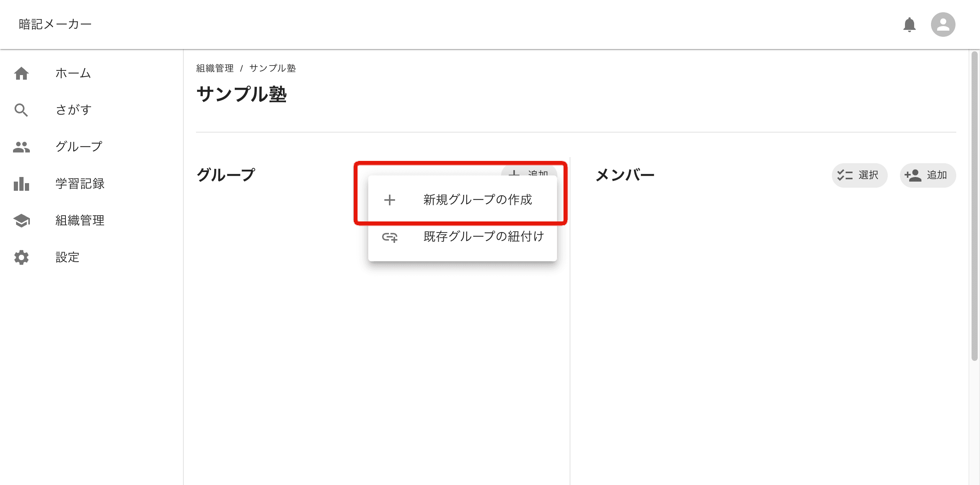The width and height of the screenshot is (980, 485).
Task: Click the メンバー 選択 button
Action: 859,175
